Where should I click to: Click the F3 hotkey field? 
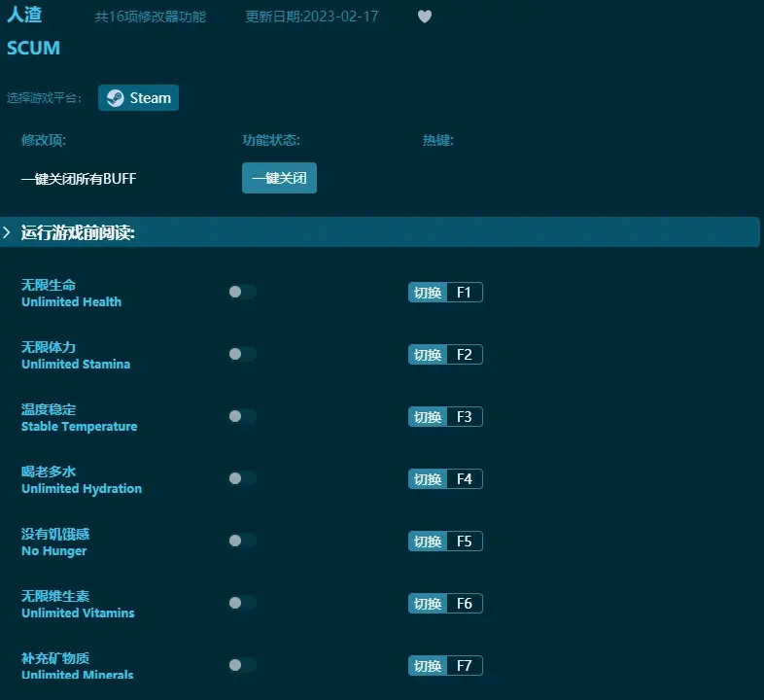coord(465,417)
